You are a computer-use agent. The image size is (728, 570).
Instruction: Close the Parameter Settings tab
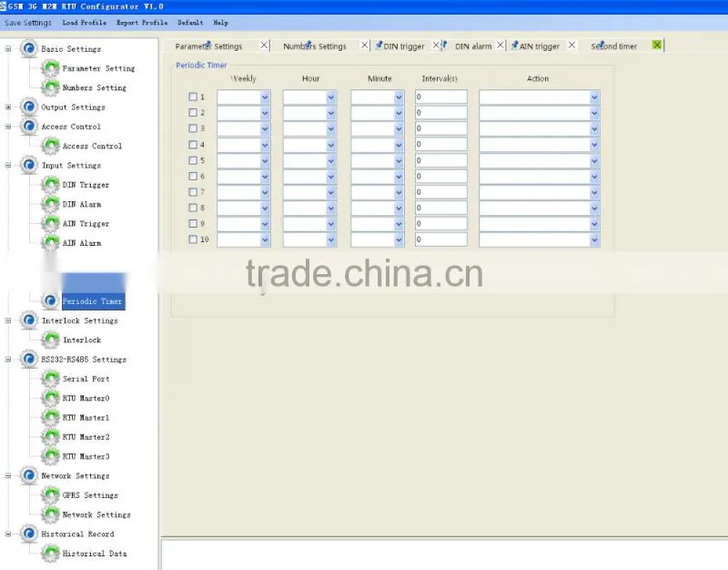pyautogui.click(x=264, y=45)
